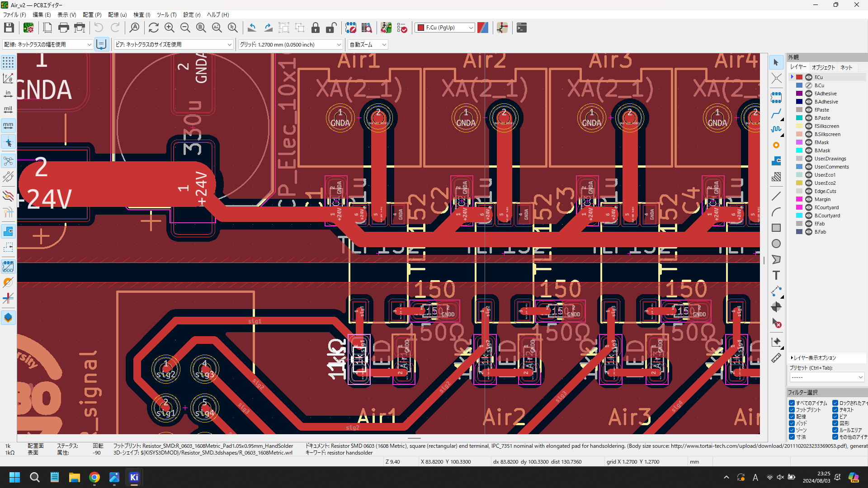Select the Measure distance ruler tool
Image resolution: width=868 pixels, height=488 pixels.
(776, 358)
